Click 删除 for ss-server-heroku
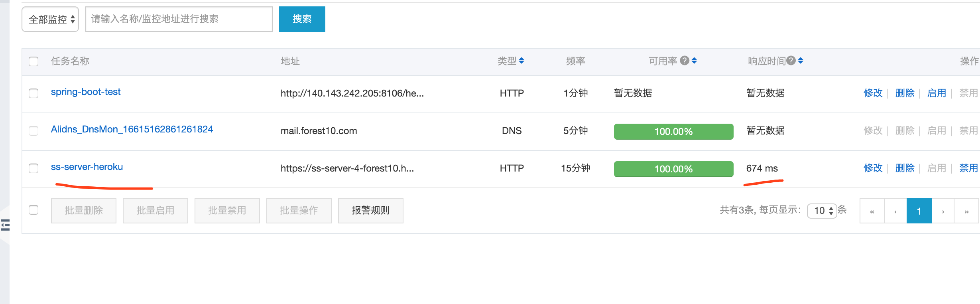This screenshot has width=980, height=304. tap(905, 168)
